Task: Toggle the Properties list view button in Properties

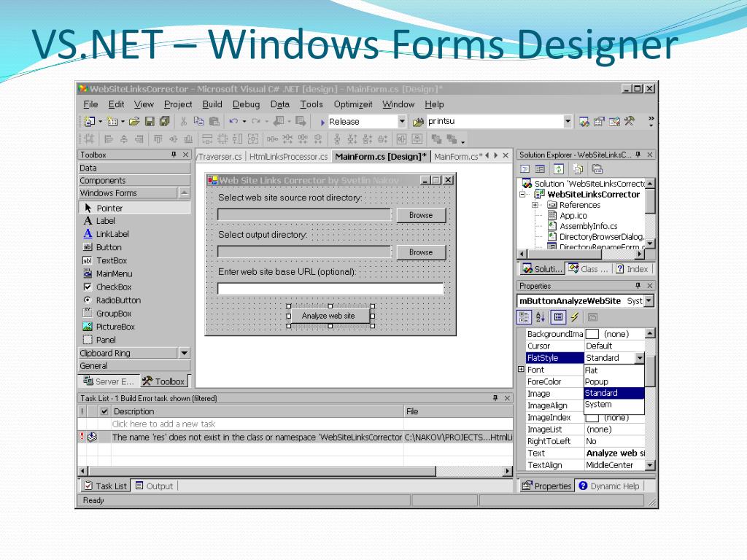Action: [558, 317]
